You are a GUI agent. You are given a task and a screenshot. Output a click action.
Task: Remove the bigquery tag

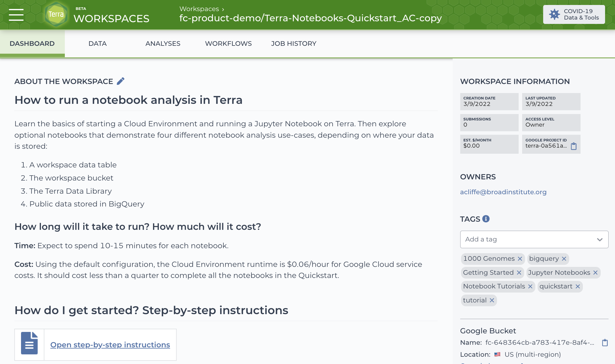pos(564,259)
